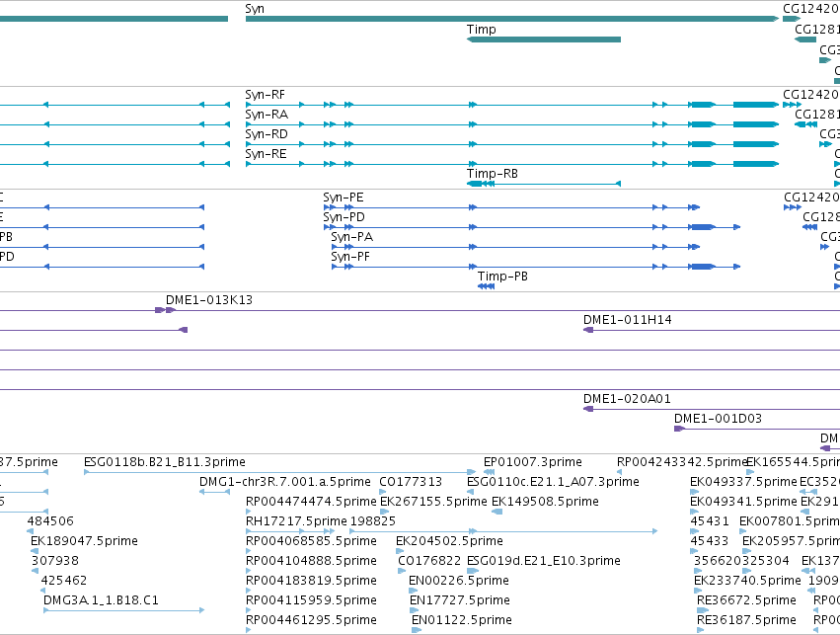Click the Syn-PF protein label

350,257
